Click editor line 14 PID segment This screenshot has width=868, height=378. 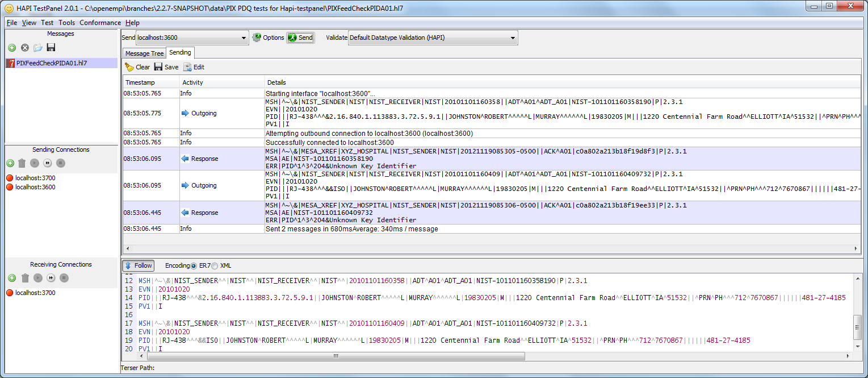tap(493, 298)
